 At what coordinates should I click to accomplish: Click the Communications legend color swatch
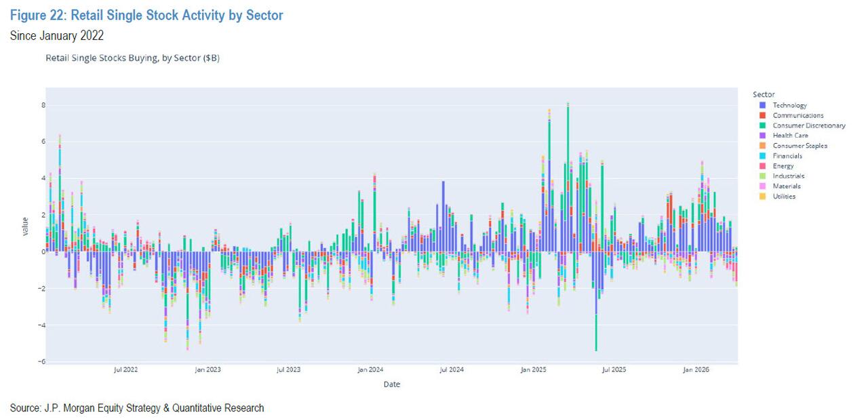[x=762, y=115]
